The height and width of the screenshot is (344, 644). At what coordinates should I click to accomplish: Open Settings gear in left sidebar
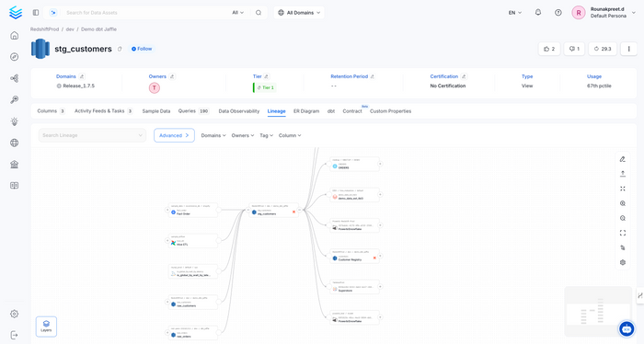[15, 314]
